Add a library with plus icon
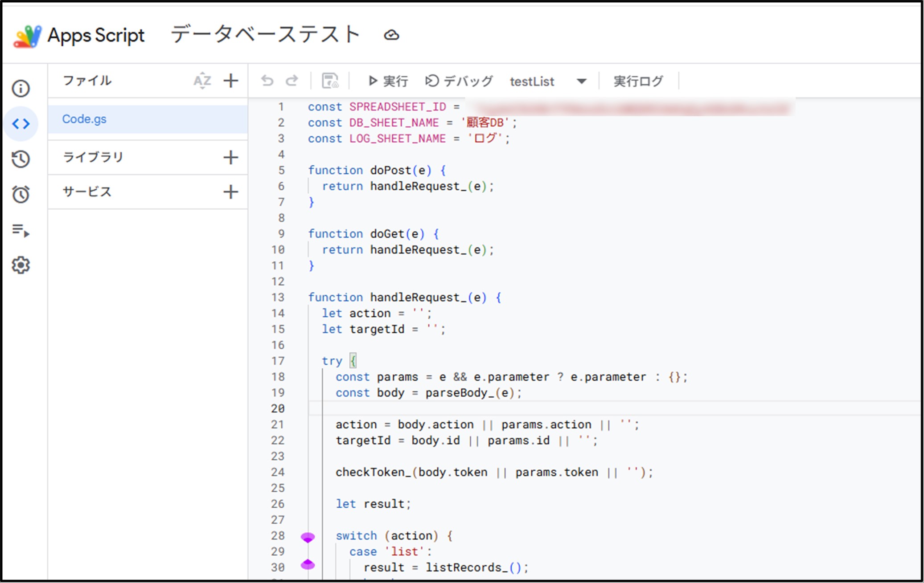924x583 pixels. tap(231, 157)
